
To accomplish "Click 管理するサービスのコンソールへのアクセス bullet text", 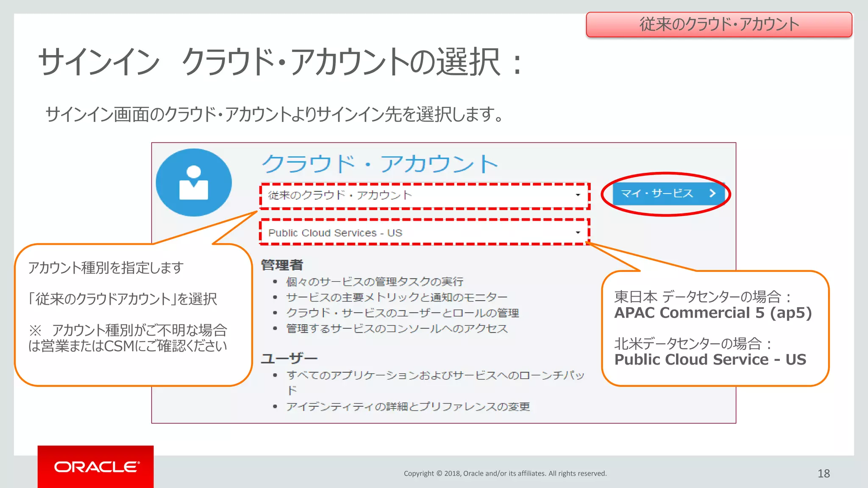I will (x=397, y=329).
